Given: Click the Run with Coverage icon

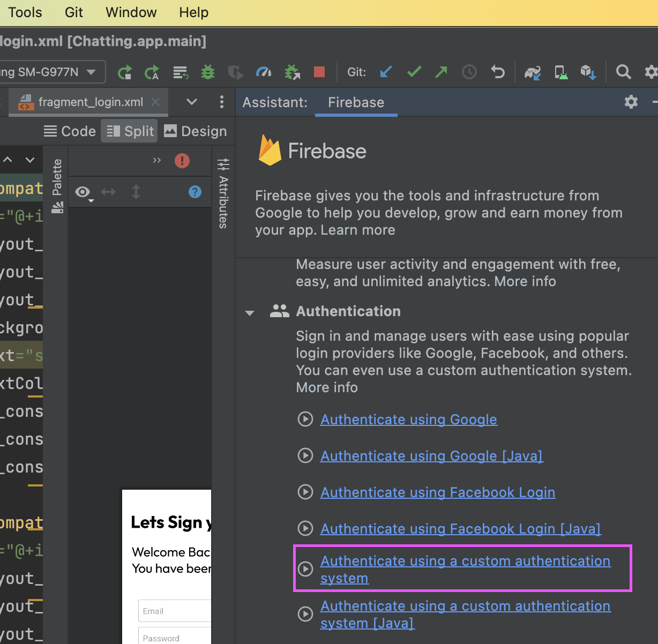Looking at the screenshot, I should [236, 72].
